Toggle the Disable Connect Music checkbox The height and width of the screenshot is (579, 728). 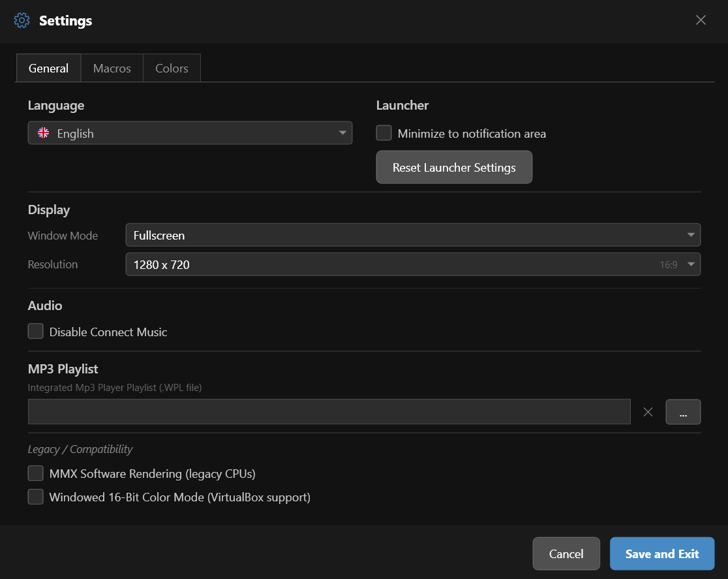[x=36, y=332]
